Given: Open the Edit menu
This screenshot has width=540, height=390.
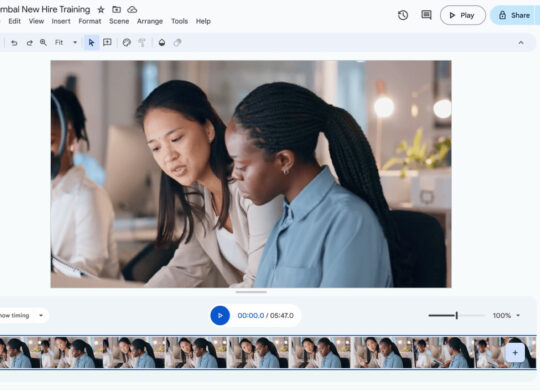Looking at the screenshot, I should (x=14, y=21).
